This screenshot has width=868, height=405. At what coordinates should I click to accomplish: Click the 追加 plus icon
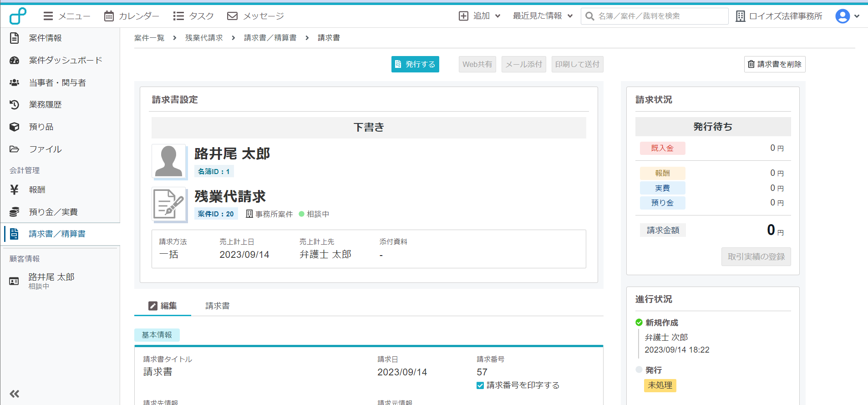pos(463,16)
